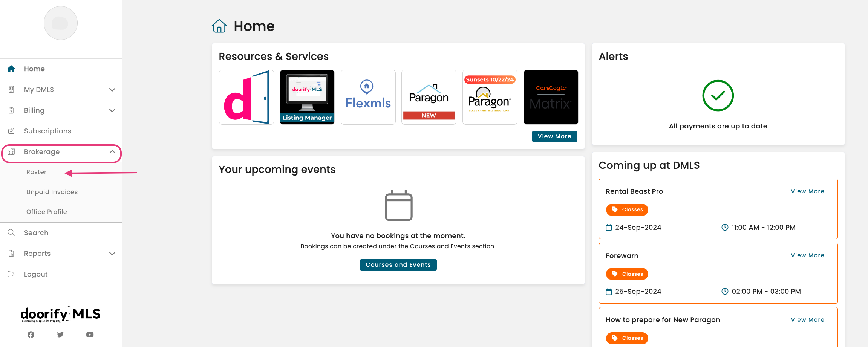Click the 24-Sep-2024 date text
The image size is (868, 347).
point(638,228)
